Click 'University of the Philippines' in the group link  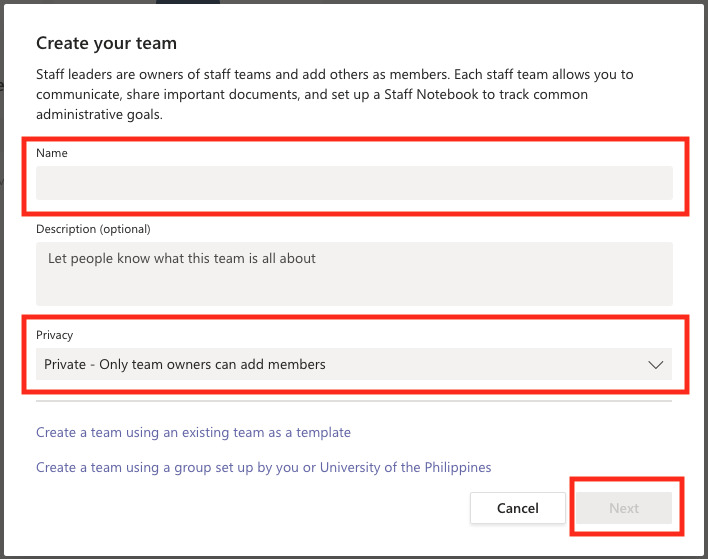(x=405, y=467)
